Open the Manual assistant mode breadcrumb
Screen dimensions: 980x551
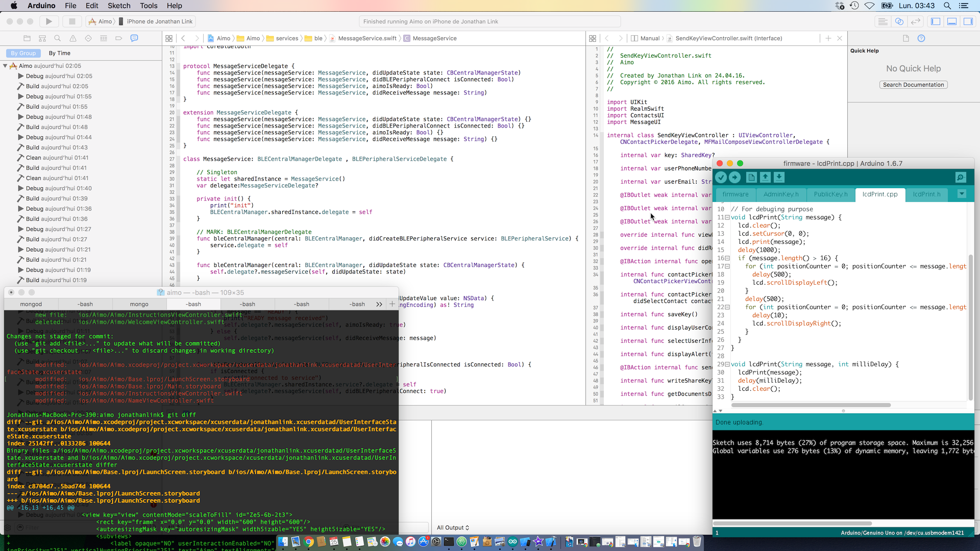pos(645,38)
